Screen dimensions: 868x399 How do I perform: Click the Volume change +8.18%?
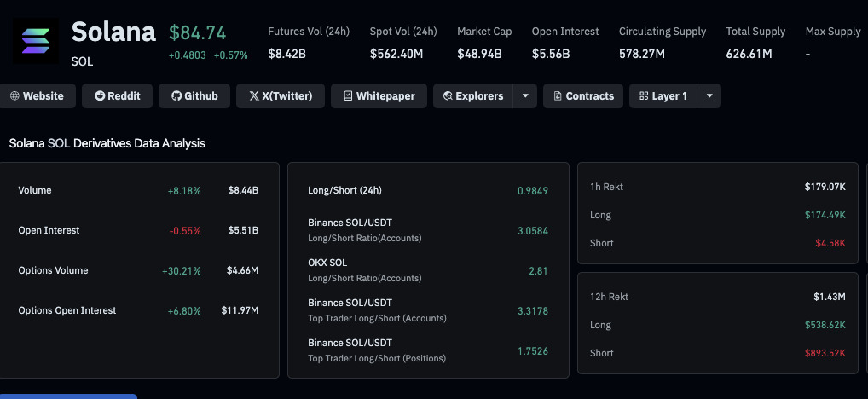[184, 190]
